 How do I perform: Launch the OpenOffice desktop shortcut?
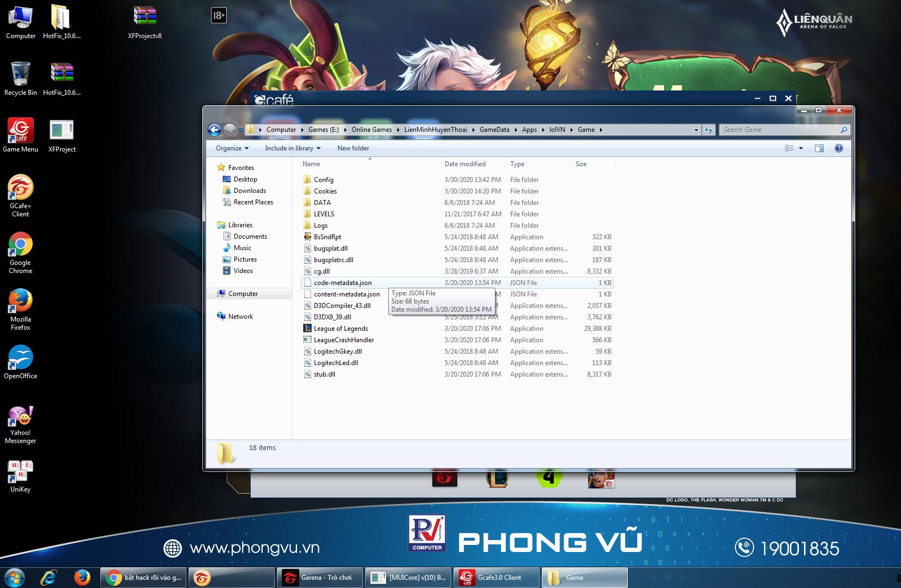(x=21, y=362)
